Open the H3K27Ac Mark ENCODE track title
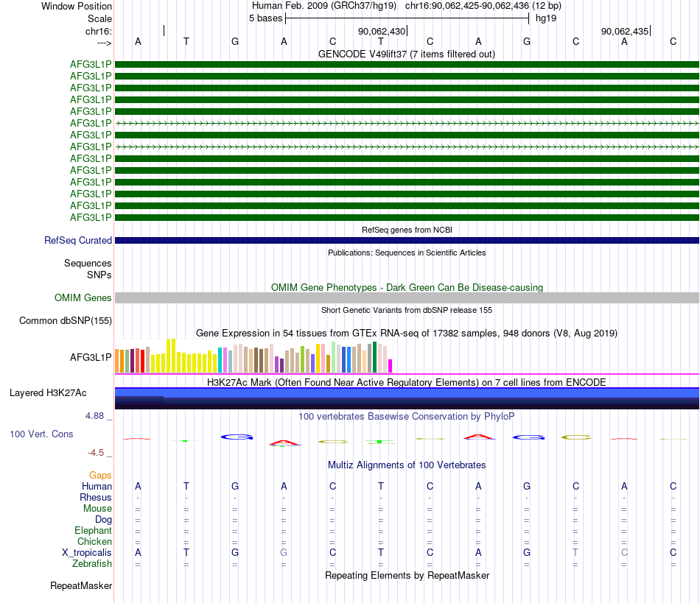700x603 pixels. click(x=407, y=382)
